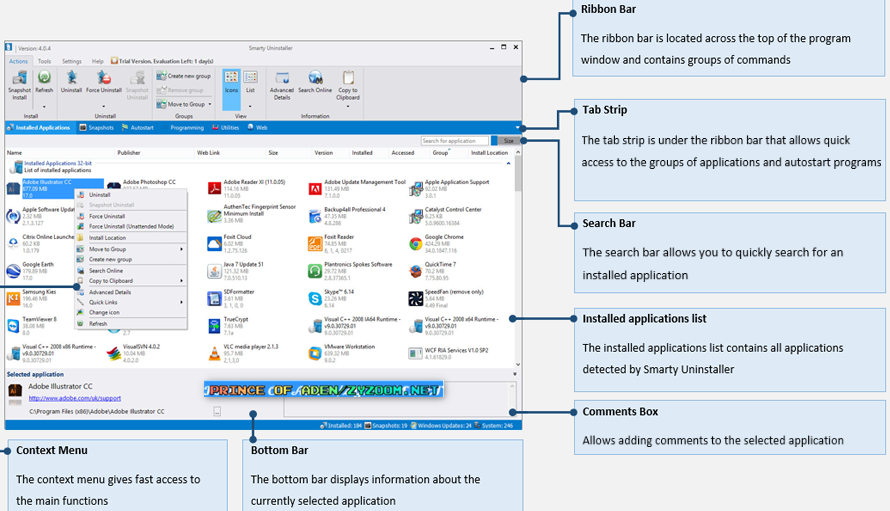The width and height of the screenshot is (890, 511).
Task: Choose Search Online from the context menu
Action: (131, 271)
